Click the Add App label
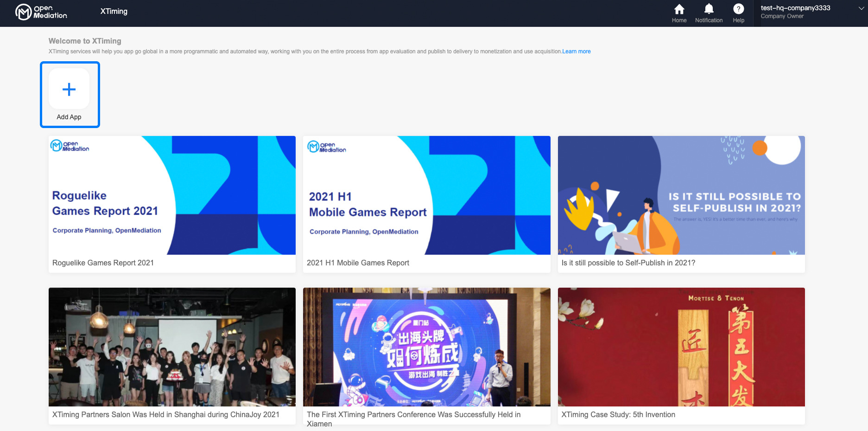This screenshot has height=431, width=868. pos(69,117)
